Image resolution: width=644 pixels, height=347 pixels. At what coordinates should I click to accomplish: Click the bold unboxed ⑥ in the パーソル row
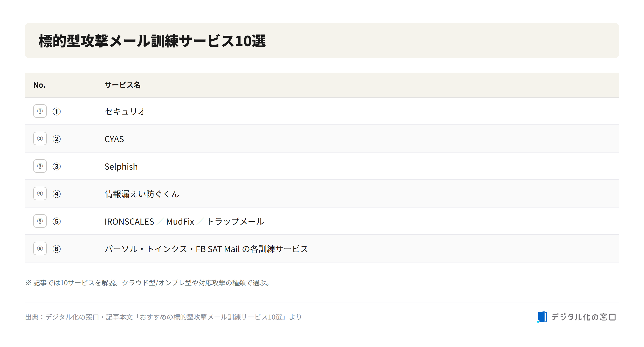tap(57, 249)
